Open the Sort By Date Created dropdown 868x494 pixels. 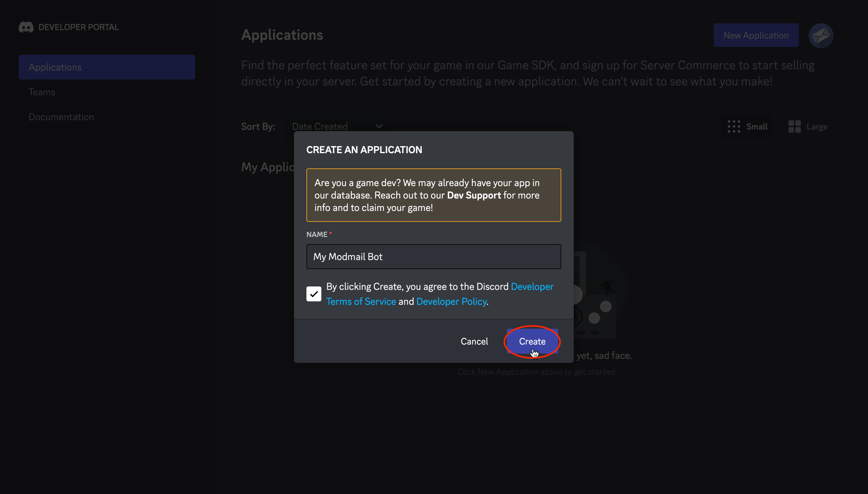click(x=338, y=126)
